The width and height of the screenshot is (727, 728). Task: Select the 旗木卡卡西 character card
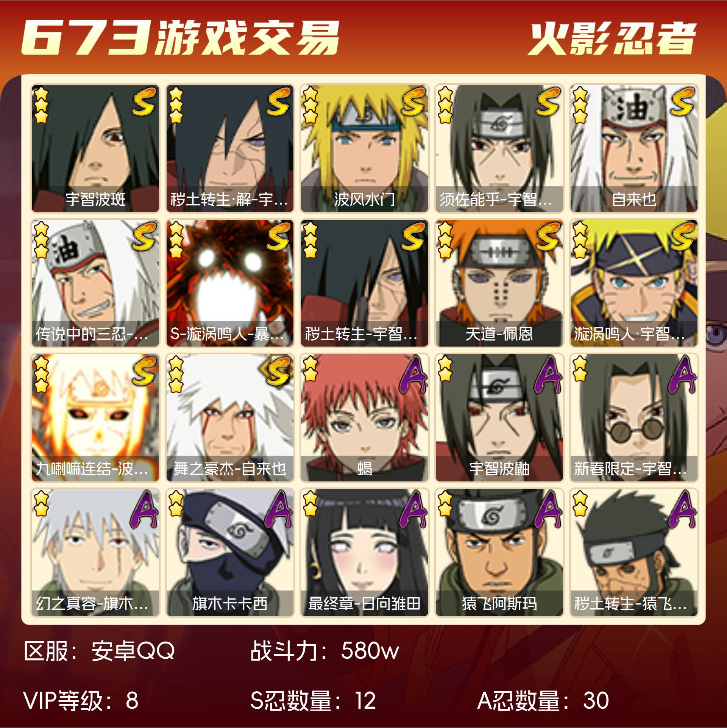[x=230, y=553]
